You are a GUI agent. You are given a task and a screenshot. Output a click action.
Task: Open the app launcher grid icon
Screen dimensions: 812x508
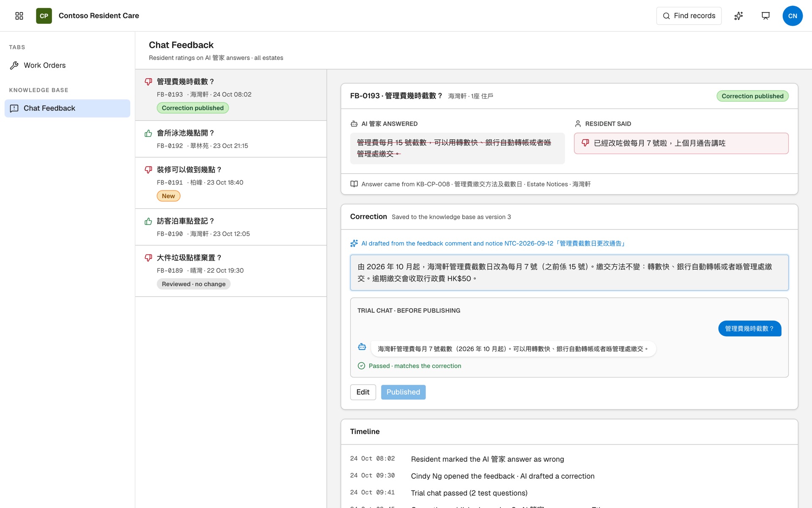click(19, 16)
